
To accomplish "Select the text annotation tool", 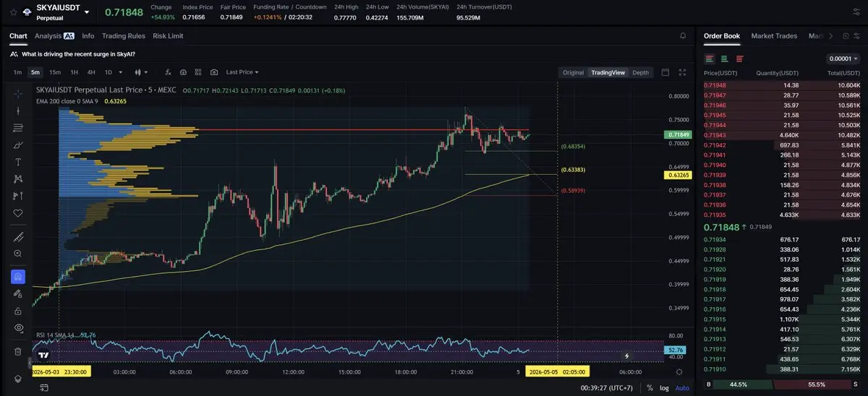I will click(18, 162).
